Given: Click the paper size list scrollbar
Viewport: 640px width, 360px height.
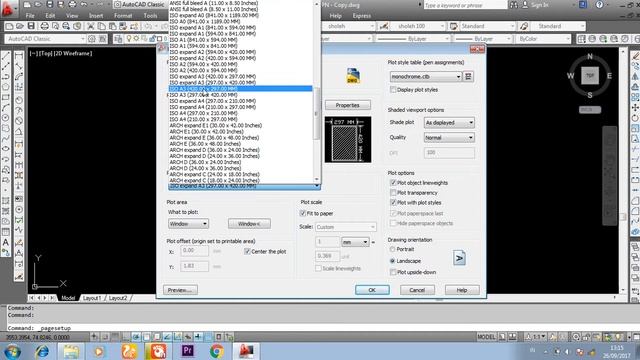Looking at the screenshot, I should pos(317,91).
